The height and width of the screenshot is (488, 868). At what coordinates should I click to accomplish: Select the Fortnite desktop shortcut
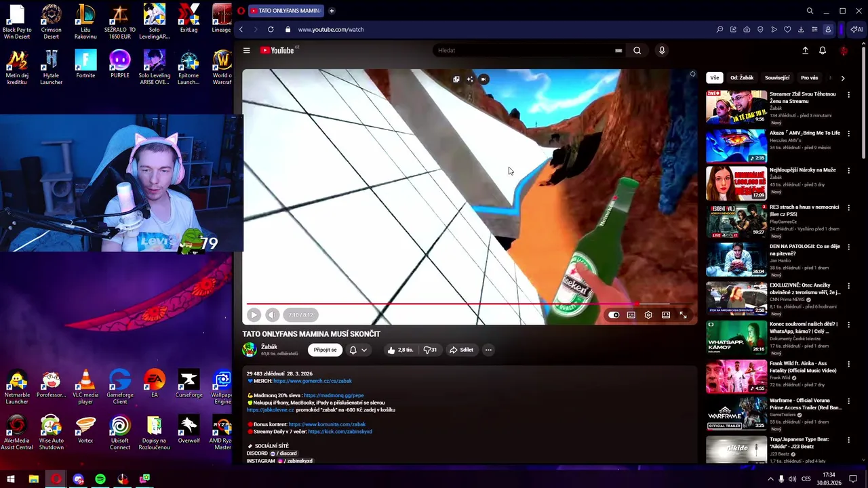(x=85, y=65)
